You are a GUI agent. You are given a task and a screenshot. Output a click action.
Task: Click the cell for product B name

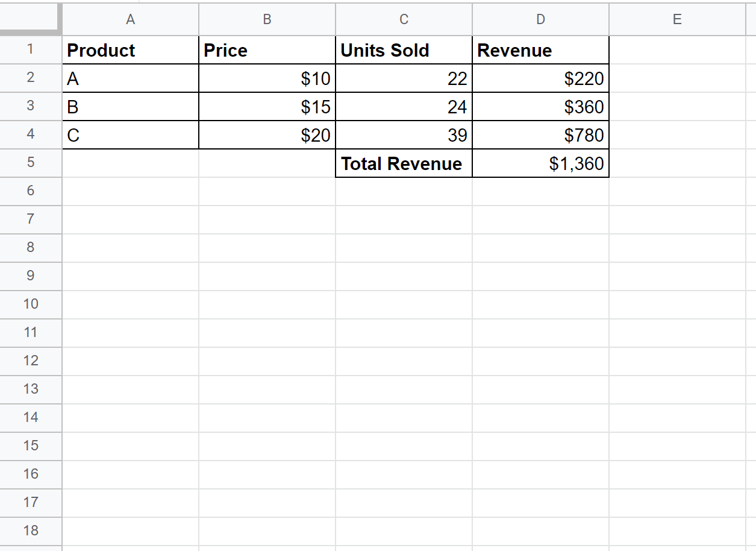tap(130, 107)
